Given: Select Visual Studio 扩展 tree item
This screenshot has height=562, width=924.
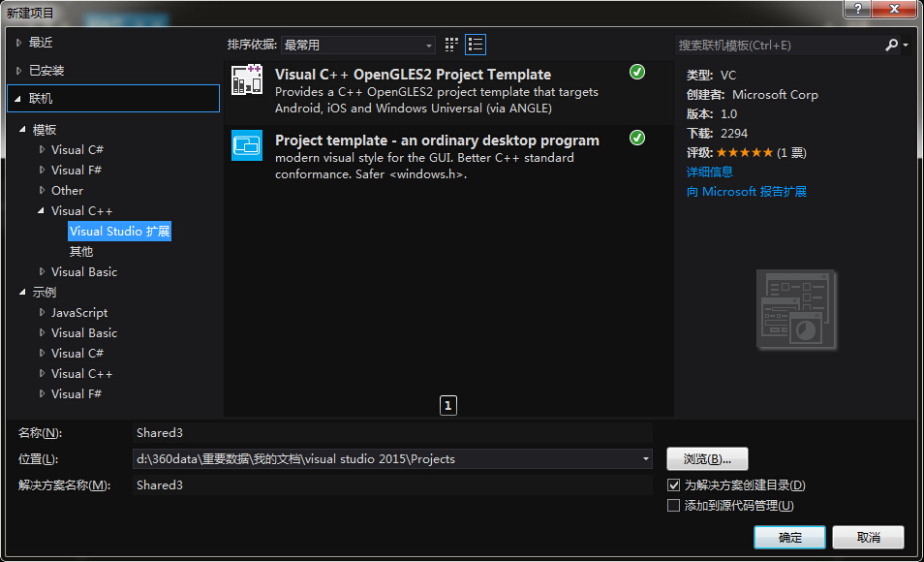Looking at the screenshot, I should pos(120,232).
